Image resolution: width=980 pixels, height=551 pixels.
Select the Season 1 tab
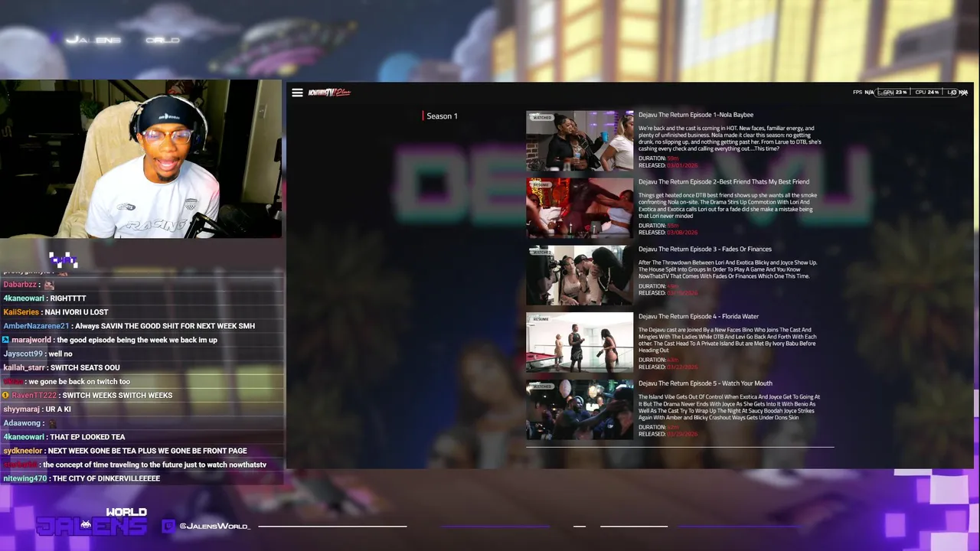pyautogui.click(x=442, y=116)
